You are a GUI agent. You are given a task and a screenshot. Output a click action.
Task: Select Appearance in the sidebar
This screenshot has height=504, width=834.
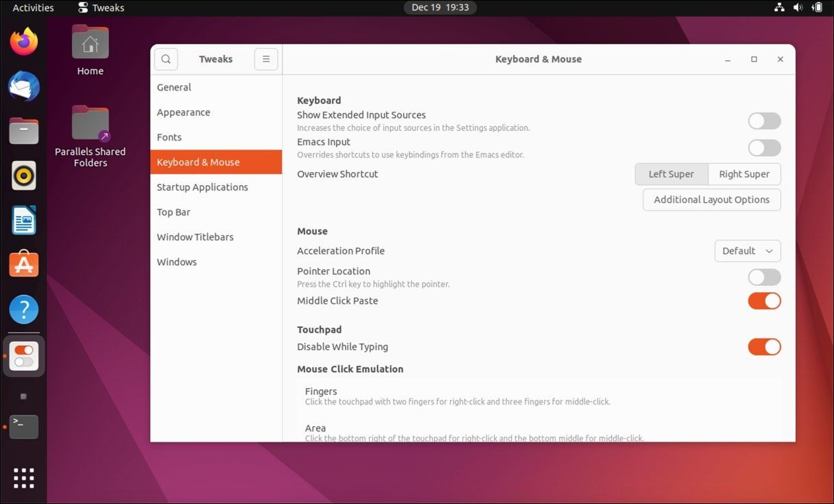[183, 112]
